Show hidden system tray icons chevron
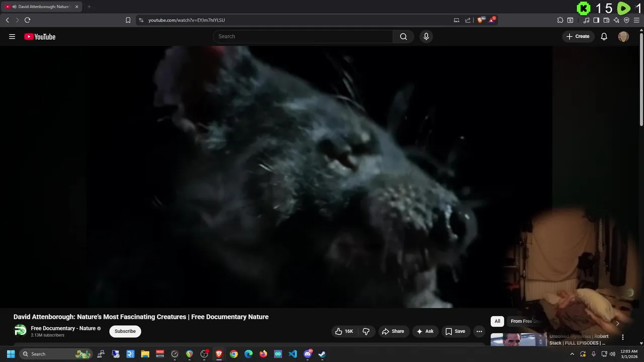Screen dimensions: 644x362 [x=572, y=354]
